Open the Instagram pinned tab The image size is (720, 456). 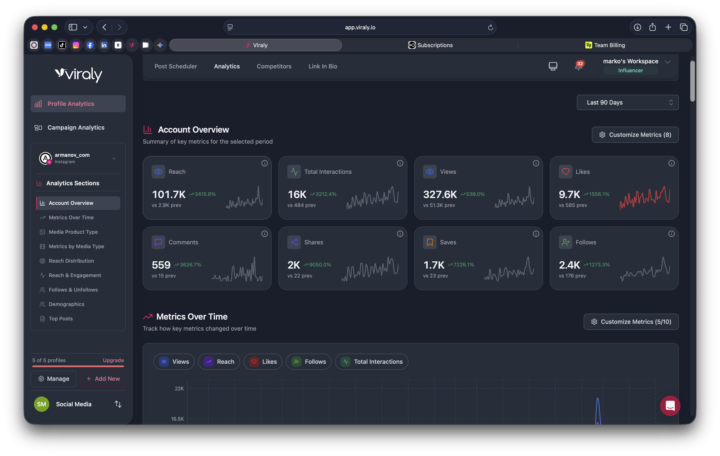[76, 45]
